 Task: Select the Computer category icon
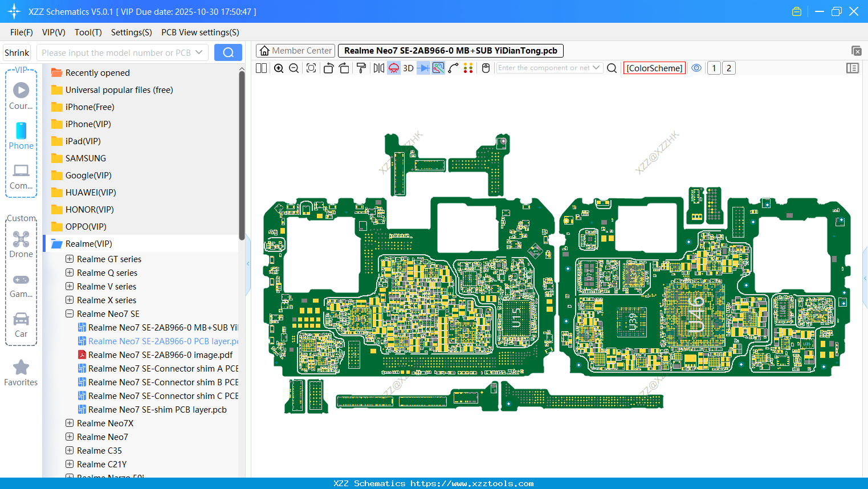pyautogui.click(x=21, y=176)
